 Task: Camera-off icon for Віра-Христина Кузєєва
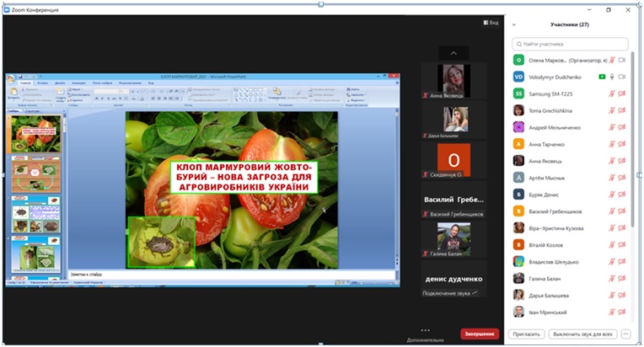point(622,228)
